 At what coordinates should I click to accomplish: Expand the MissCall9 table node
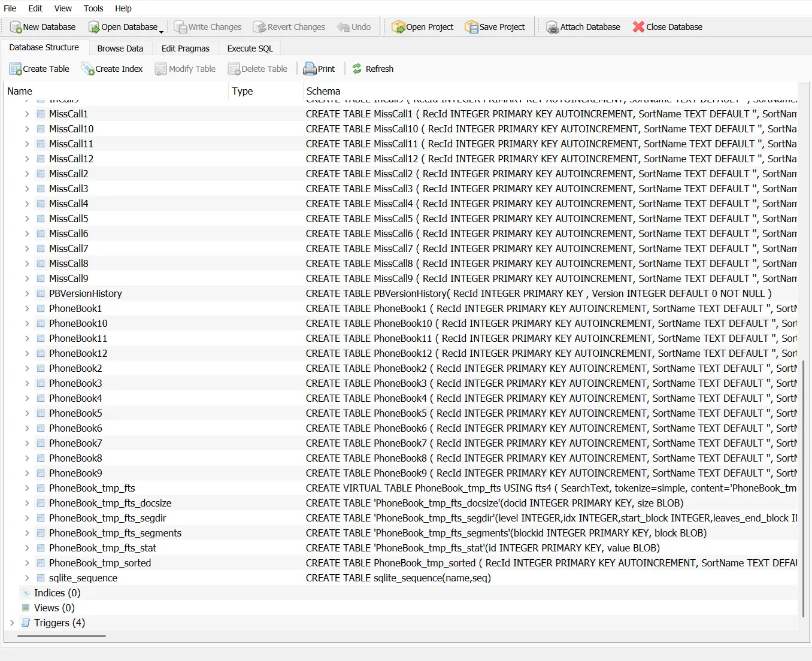coord(27,278)
